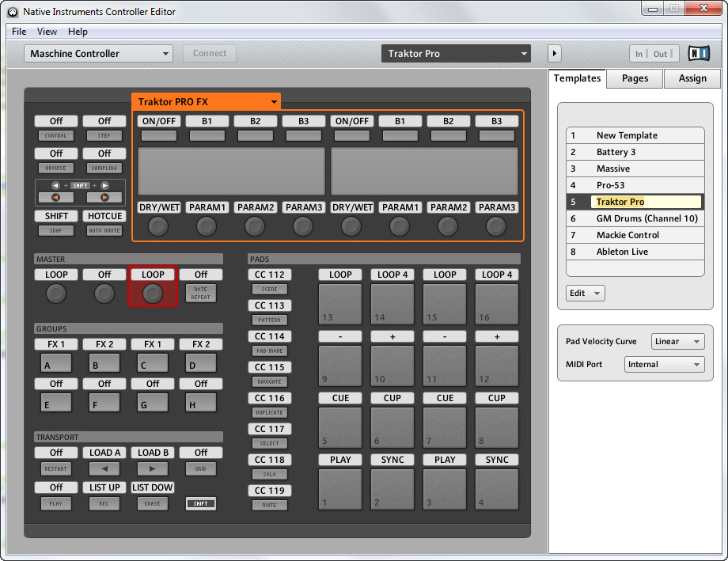Click the first DRY/WET knob

pyautogui.click(x=158, y=226)
